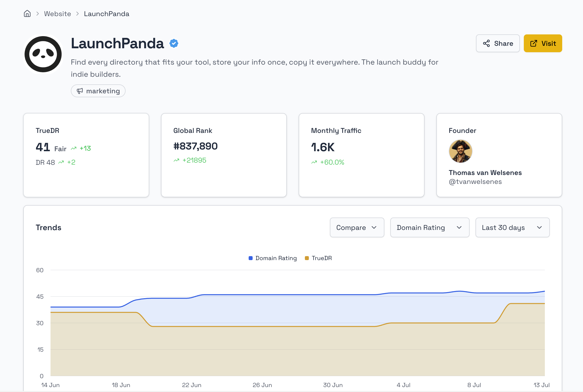The height and width of the screenshot is (392, 583).
Task: Open the founder's avatar photo
Action: pyautogui.click(x=460, y=151)
